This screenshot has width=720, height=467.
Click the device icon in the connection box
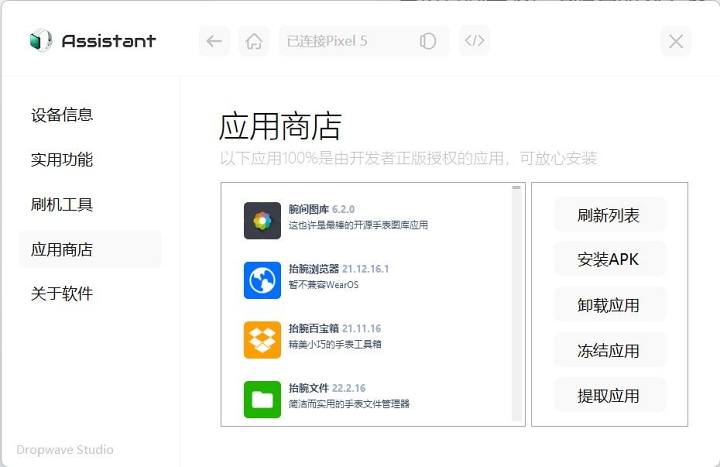428,41
